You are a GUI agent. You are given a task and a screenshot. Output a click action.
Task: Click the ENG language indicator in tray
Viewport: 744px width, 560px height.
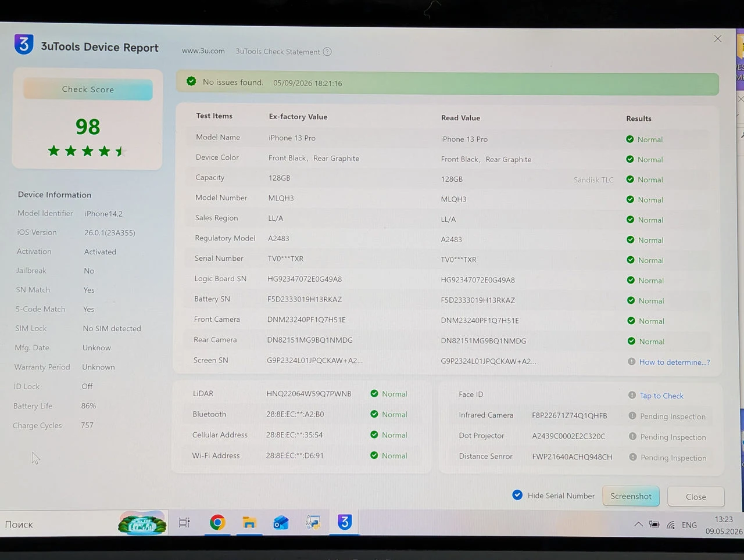point(689,525)
